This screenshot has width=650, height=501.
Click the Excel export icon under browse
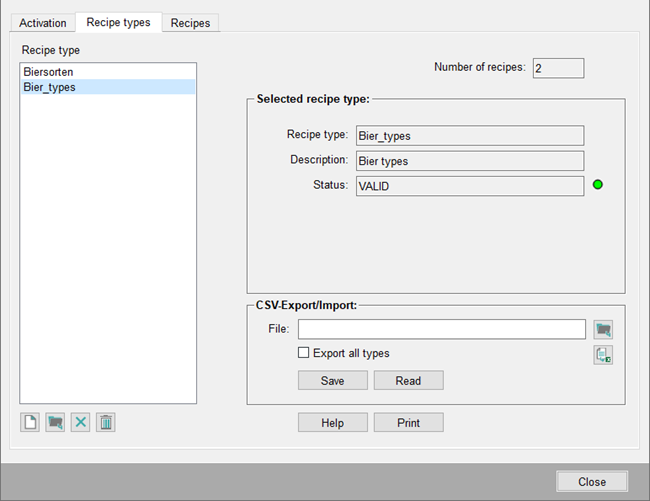(x=603, y=355)
